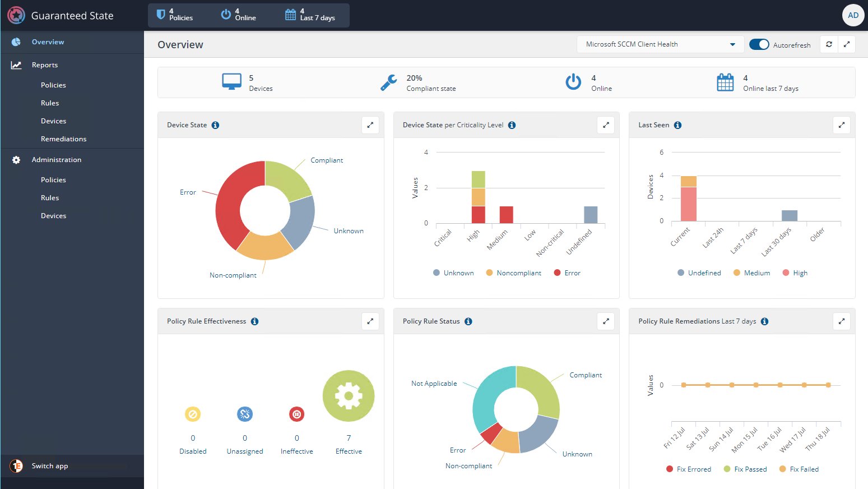The height and width of the screenshot is (489, 868).
Task: Expand the Policy Rule Effectiveness panel
Action: 370,321
